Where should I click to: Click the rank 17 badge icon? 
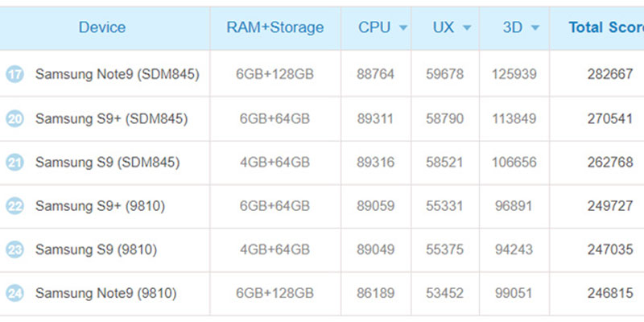click(14, 74)
